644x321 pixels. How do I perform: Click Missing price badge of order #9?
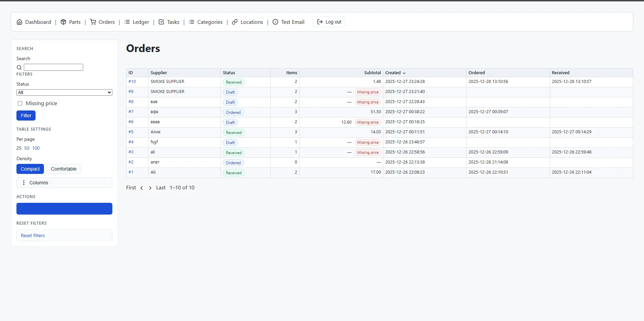368,92
